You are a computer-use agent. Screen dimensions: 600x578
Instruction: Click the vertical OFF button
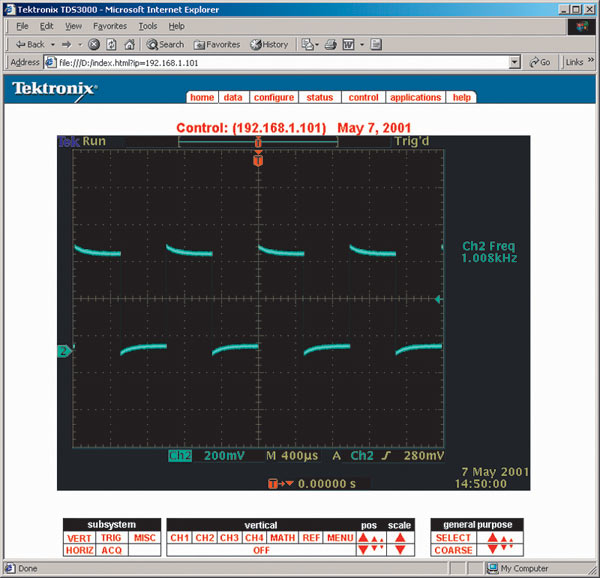point(261,550)
